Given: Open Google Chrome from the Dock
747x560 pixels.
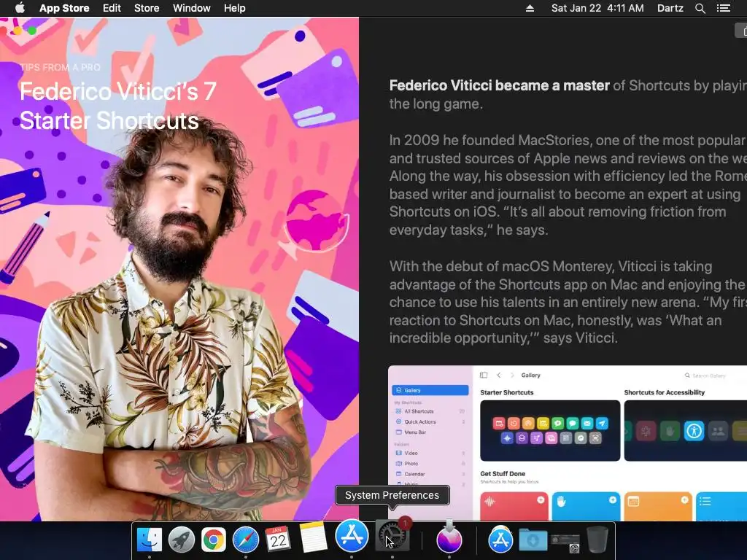Looking at the screenshot, I should coord(213,540).
